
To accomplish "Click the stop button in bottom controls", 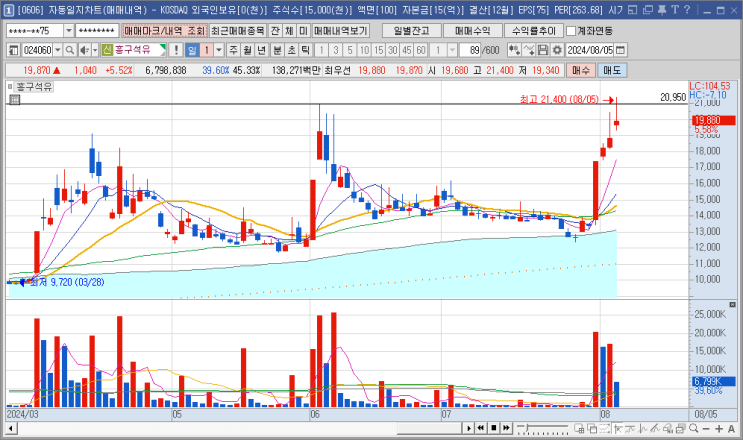I will 493,428.
